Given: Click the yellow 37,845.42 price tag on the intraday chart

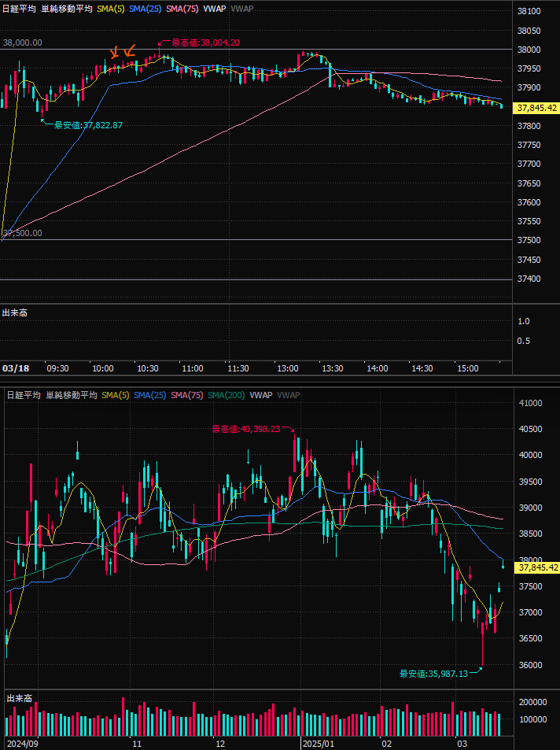Looking at the screenshot, I should tap(537, 108).
